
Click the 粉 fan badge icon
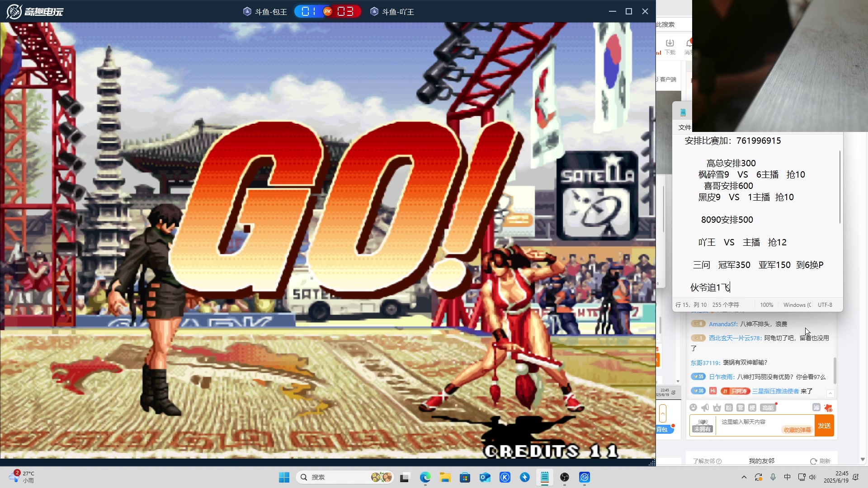pyautogui.click(x=728, y=408)
